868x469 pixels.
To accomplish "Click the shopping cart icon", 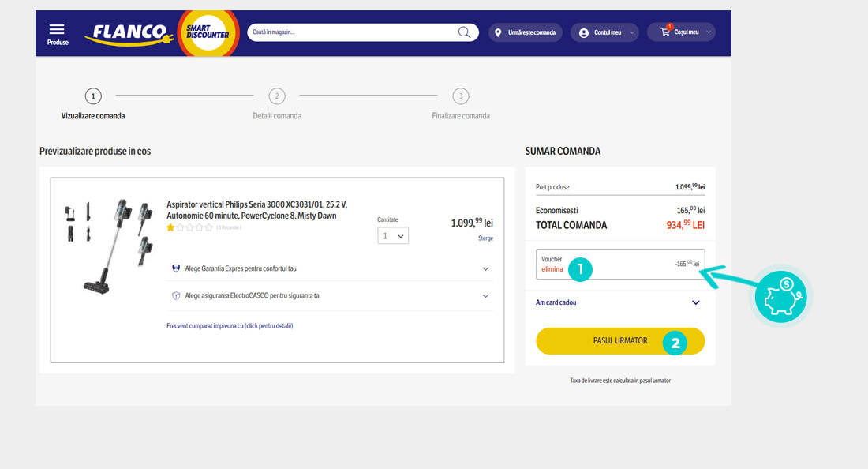I will [665, 32].
